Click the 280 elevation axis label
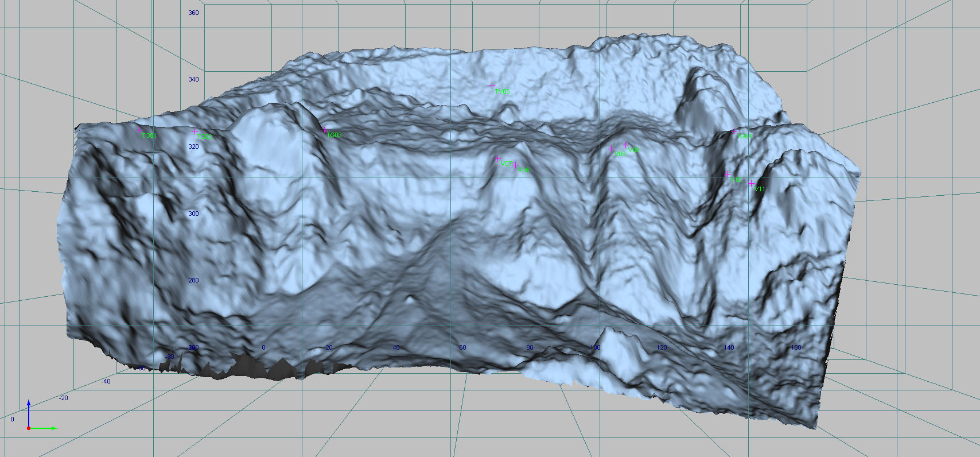This screenshot has width=980, height=457. tap(193, 280)
